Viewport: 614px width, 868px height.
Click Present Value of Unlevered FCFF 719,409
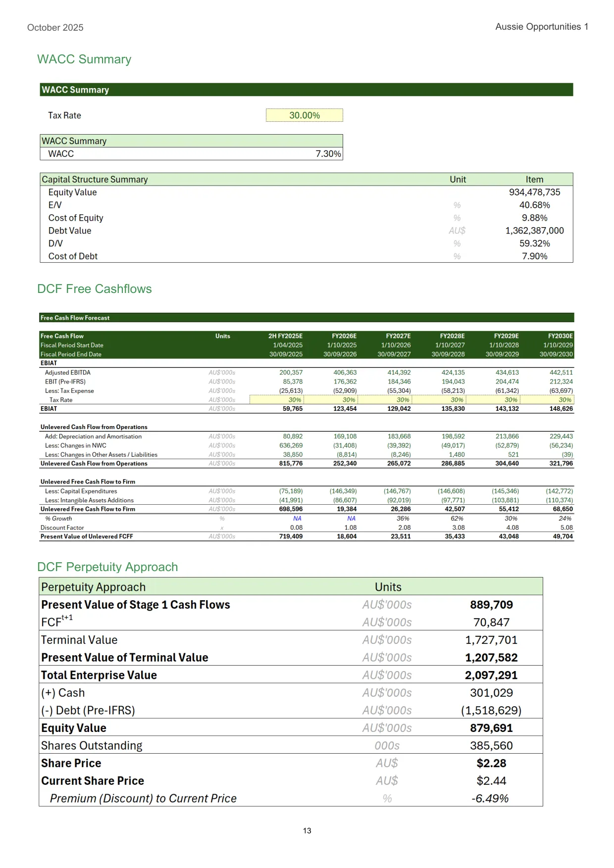pyautogui.click(x=291, y=536)
